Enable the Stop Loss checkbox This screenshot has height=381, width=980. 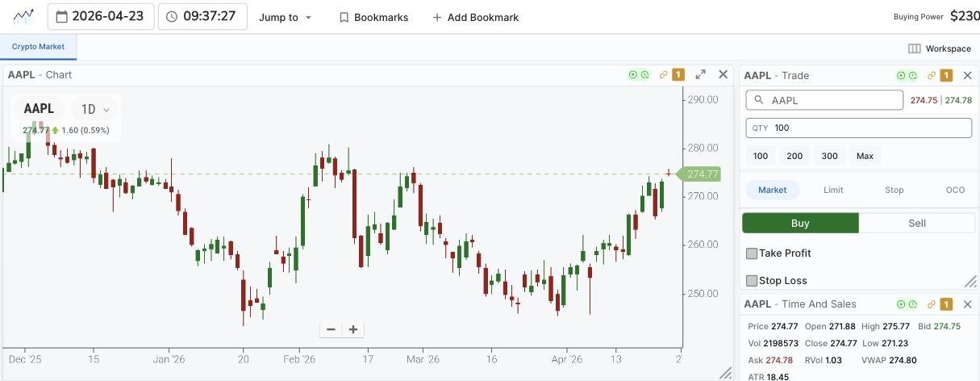pos(752,281)
